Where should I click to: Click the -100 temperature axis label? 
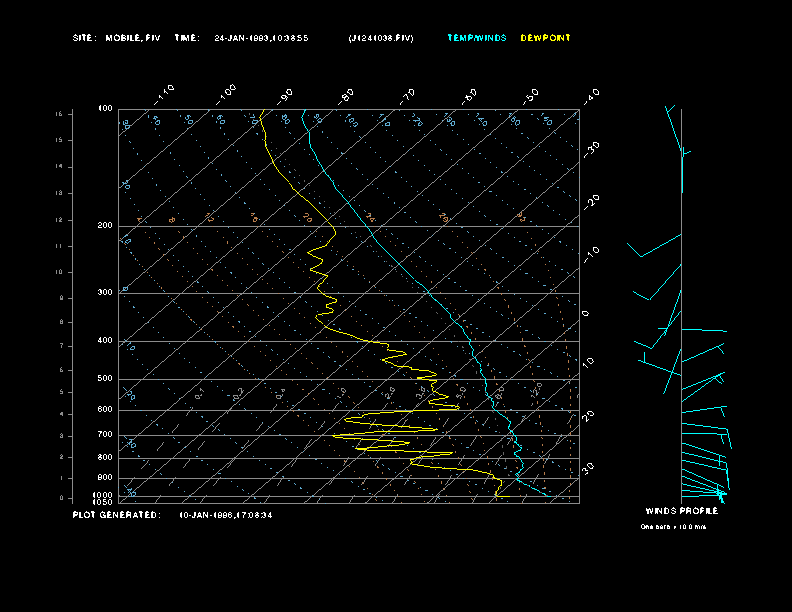point(225,95)
